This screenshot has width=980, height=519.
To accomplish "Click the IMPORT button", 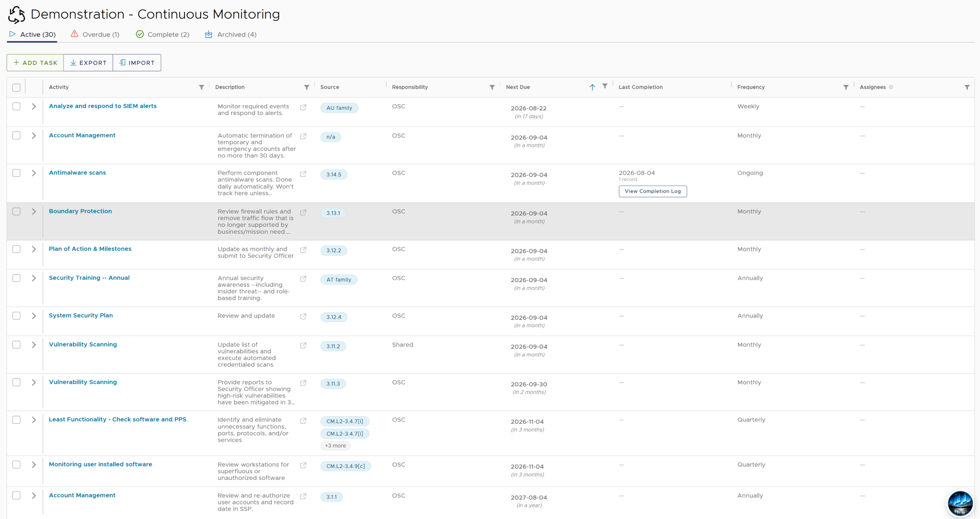I will pyautogui.click(x=137, y=63).
